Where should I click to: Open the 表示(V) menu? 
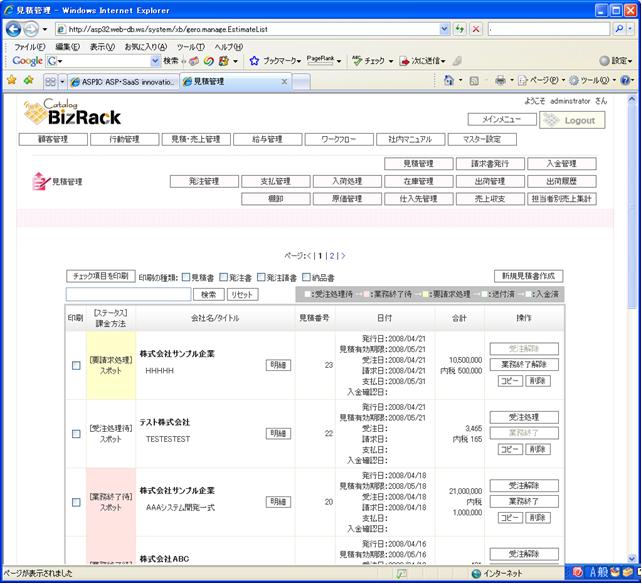coord(102,47)
